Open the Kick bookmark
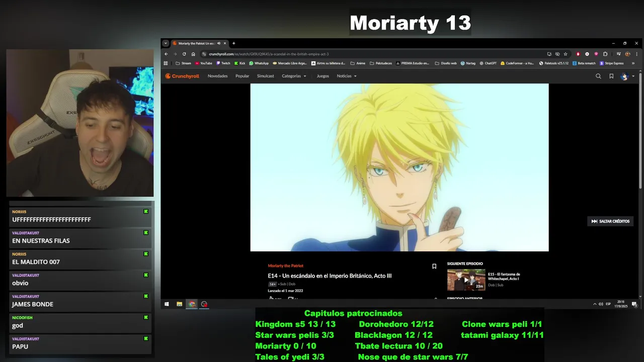Image resolution: width=644 pixels, height=362 pixels. (x=239, y=63)
